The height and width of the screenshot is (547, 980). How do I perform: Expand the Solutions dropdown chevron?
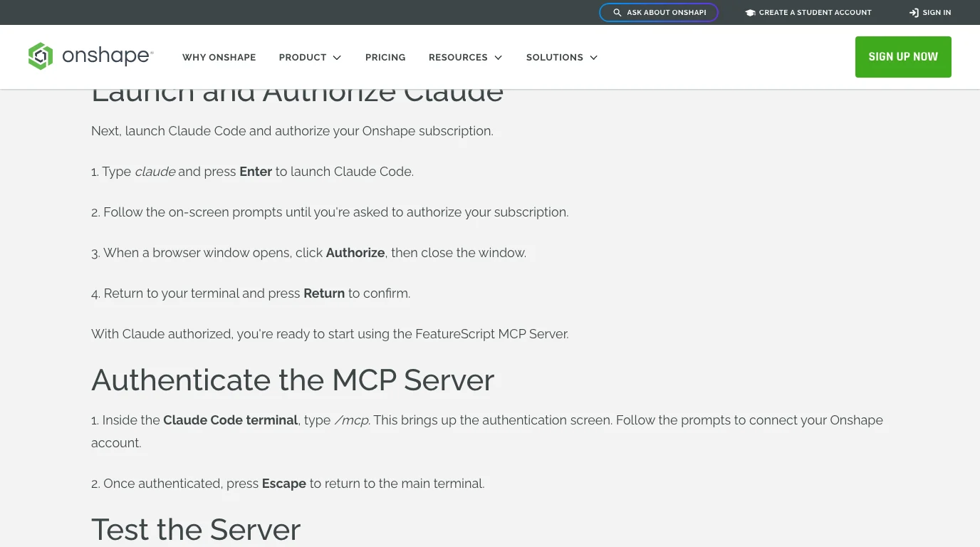pyautogui.click(x=593, y=58)
